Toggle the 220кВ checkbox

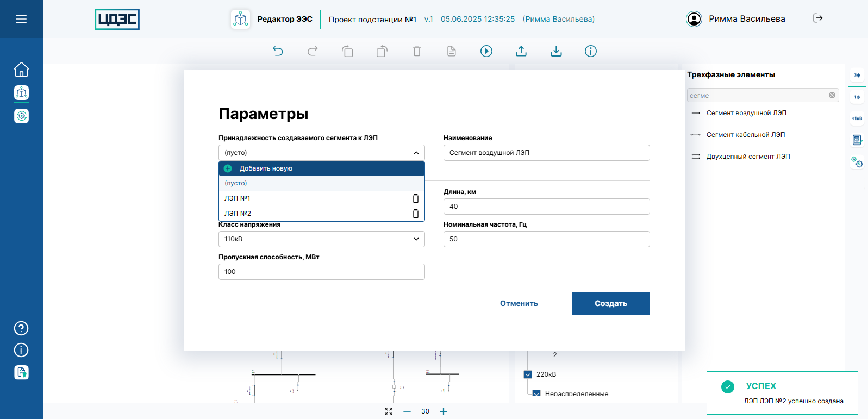click(528, 374)
